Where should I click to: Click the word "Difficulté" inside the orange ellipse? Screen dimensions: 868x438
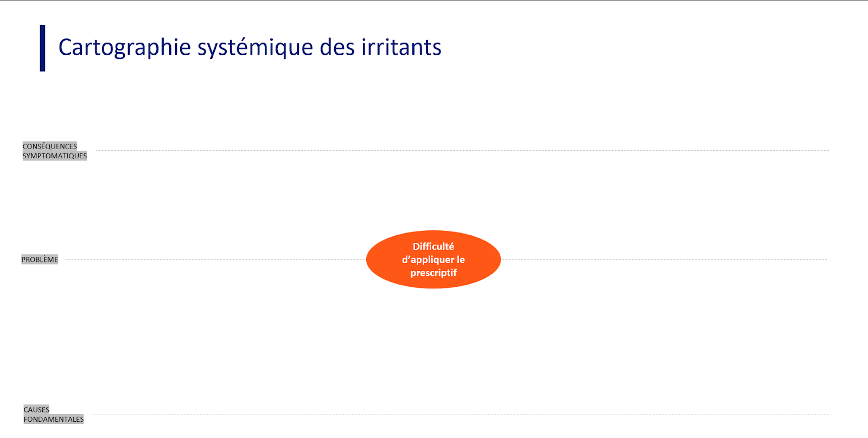[x=433, y=247]
